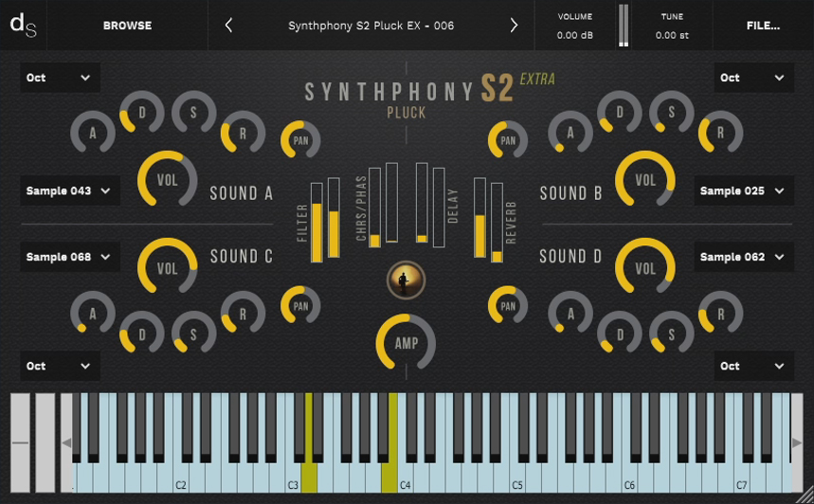Shift keyboard range left with arrow
This screenshot has height=504, width=814.
(x=66, y=442)
